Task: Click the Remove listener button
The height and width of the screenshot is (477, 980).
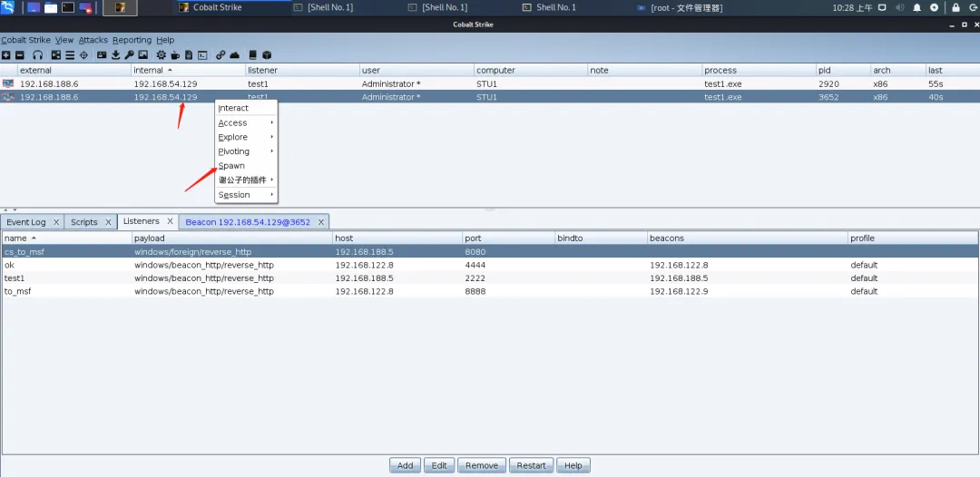Action: click(482, 465)
